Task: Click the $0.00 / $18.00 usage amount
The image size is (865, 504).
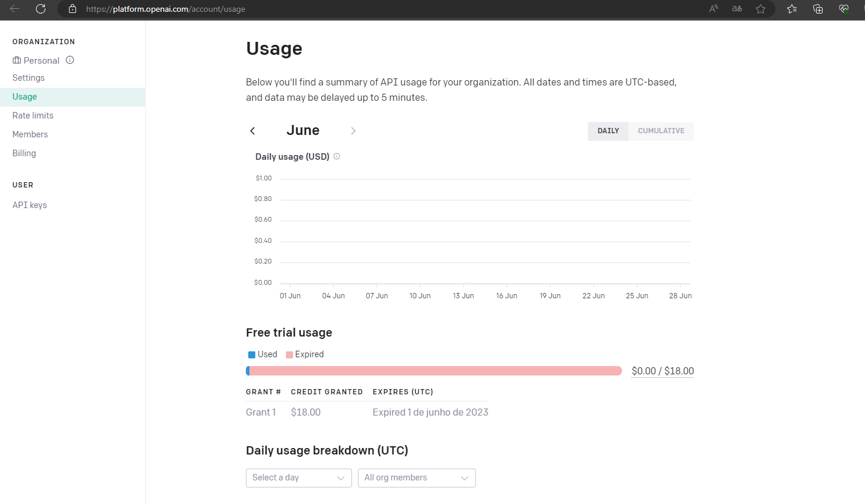Action: click(663, 371)
